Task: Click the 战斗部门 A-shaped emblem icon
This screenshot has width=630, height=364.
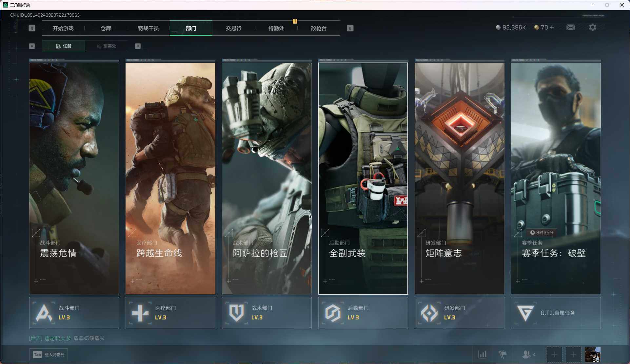Action: point(44,313)
